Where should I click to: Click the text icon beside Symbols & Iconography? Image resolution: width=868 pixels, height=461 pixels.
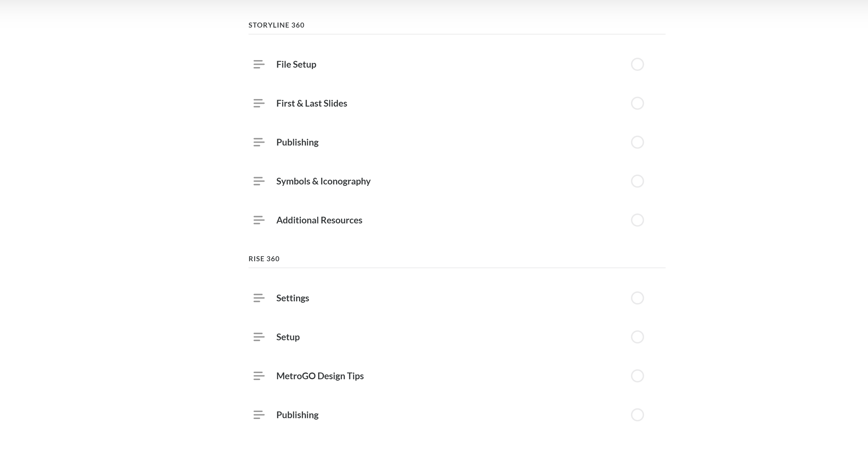pos(259,181)
